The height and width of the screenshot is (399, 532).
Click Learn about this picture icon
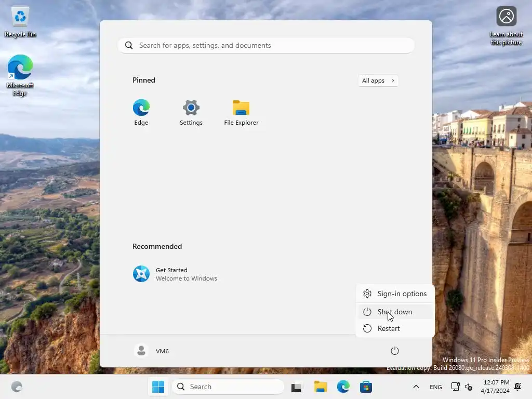(x=506, y=26)
